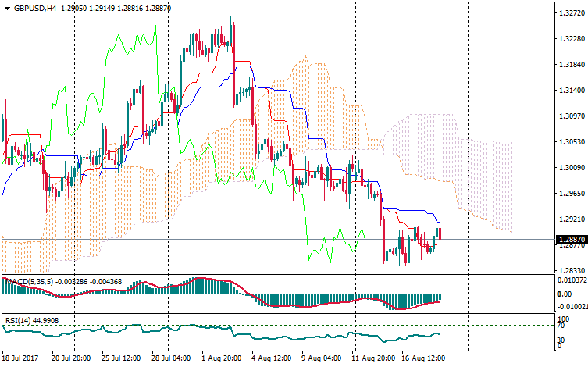This screenshot has width=588, height=367.
Task: Click the RSI(14) indicator label
Action: pos(16,319)
